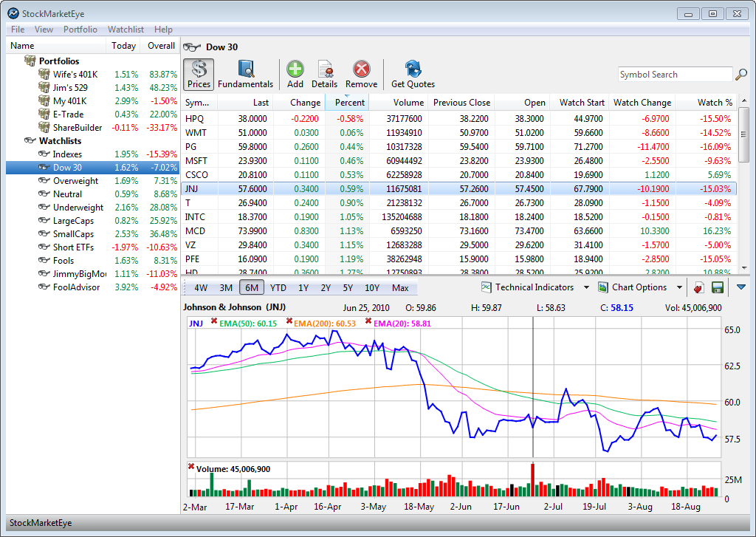This screenshot has width=756, height=537.
Task: Click the red tag icon beside chart options
Action: point(698,288)
